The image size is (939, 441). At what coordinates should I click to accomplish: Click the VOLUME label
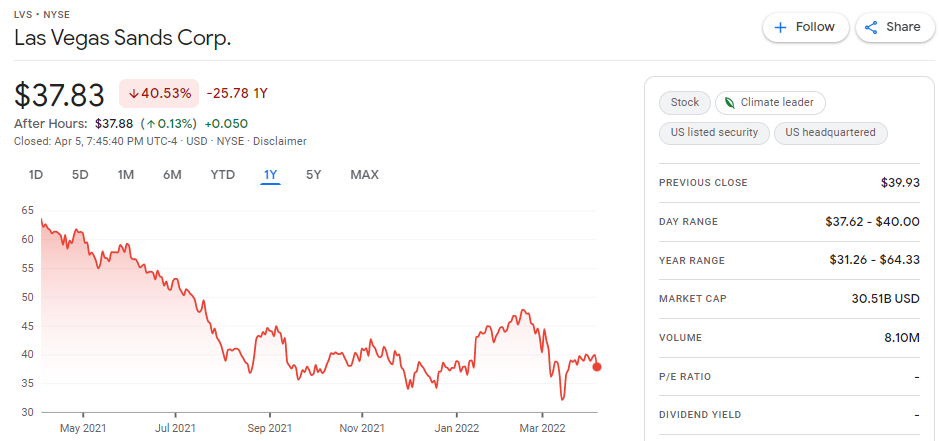[x=680, y=338]
